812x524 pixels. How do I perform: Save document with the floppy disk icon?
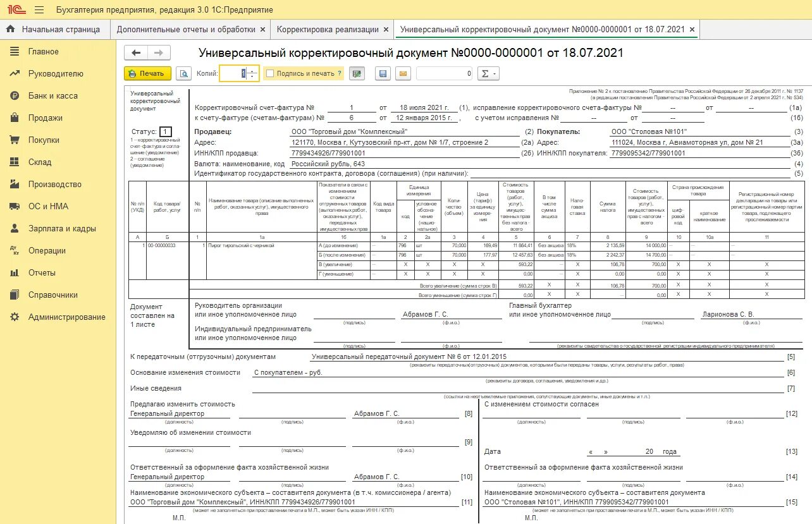(x=383, y=73)
